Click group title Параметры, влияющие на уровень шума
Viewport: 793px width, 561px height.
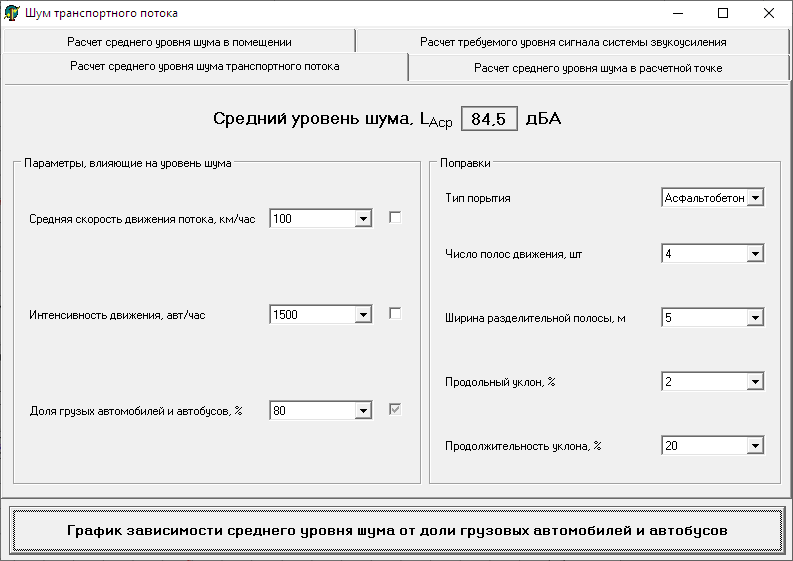click(x=127, y=163)
